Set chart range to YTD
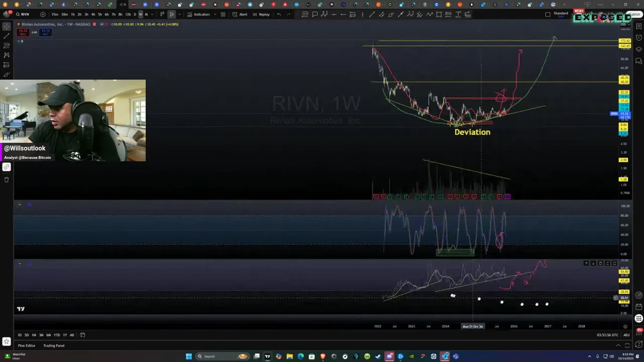This screenshot has height=362, width=644. 57,335
